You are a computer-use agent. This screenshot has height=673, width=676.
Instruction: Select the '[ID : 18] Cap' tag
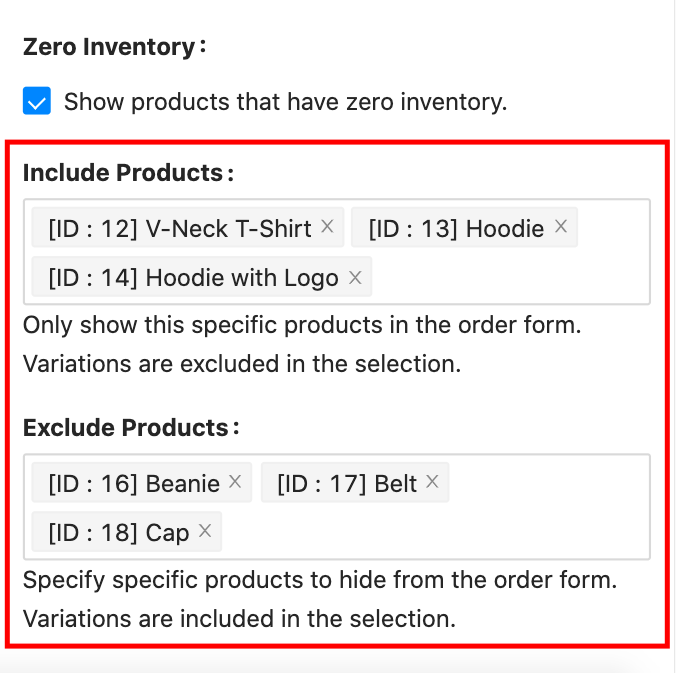pos(118,533)
